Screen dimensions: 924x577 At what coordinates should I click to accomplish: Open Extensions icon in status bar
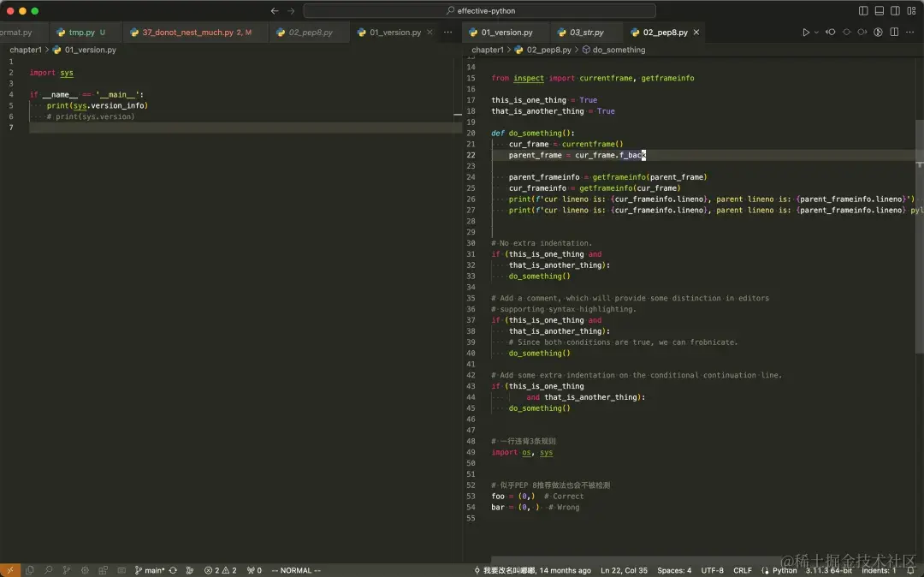pyautogui.click(x=104, y=570)
